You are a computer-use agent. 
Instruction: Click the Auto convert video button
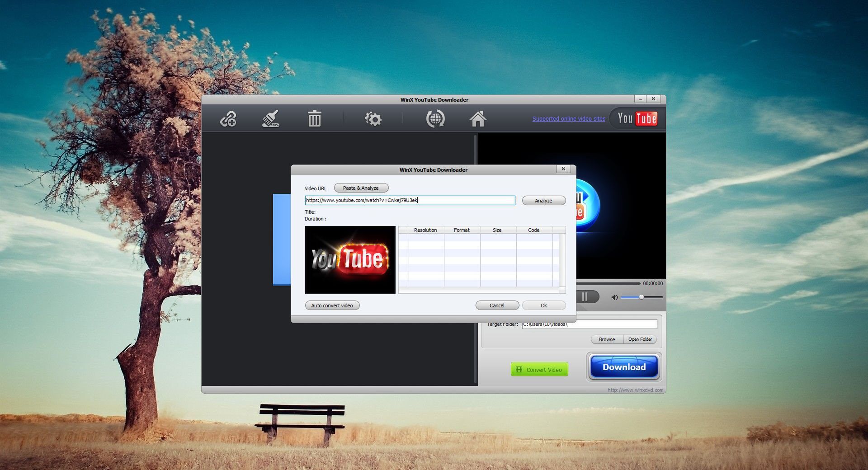332,305
